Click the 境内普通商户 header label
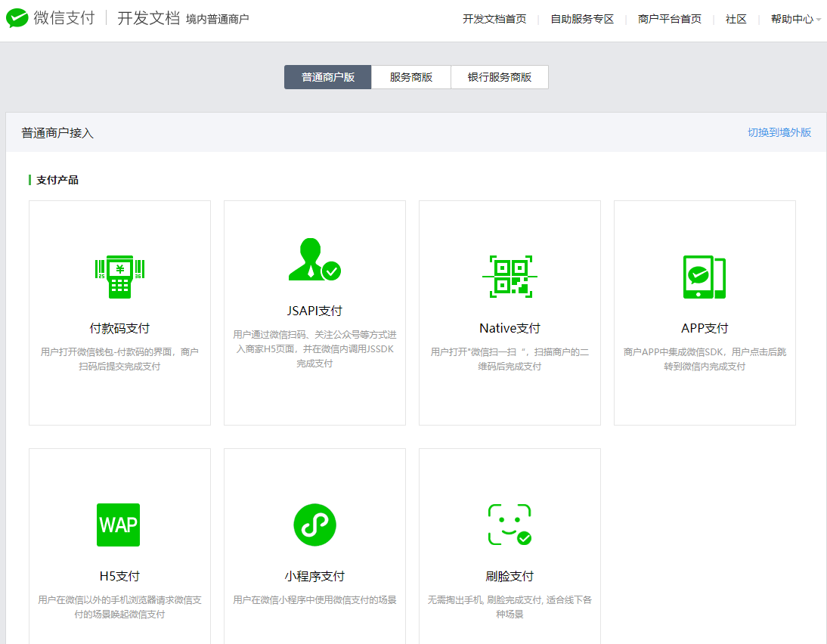The width and height of the screenshot is (827, 644). pyautogui.click(x=217, y=20)
